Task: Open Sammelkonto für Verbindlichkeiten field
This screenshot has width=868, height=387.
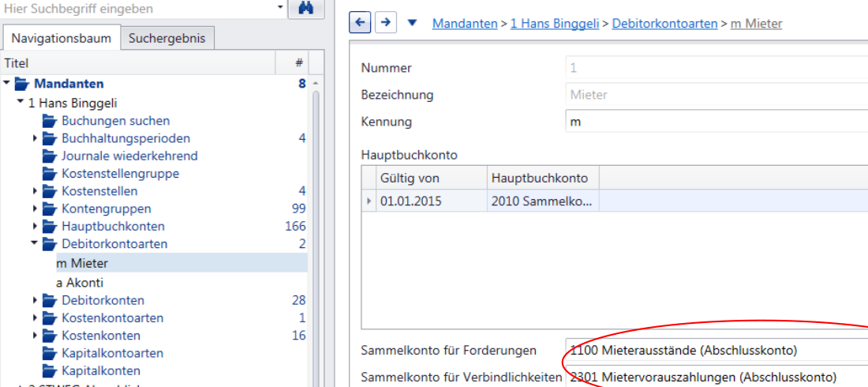Action: tap(716, 377)
